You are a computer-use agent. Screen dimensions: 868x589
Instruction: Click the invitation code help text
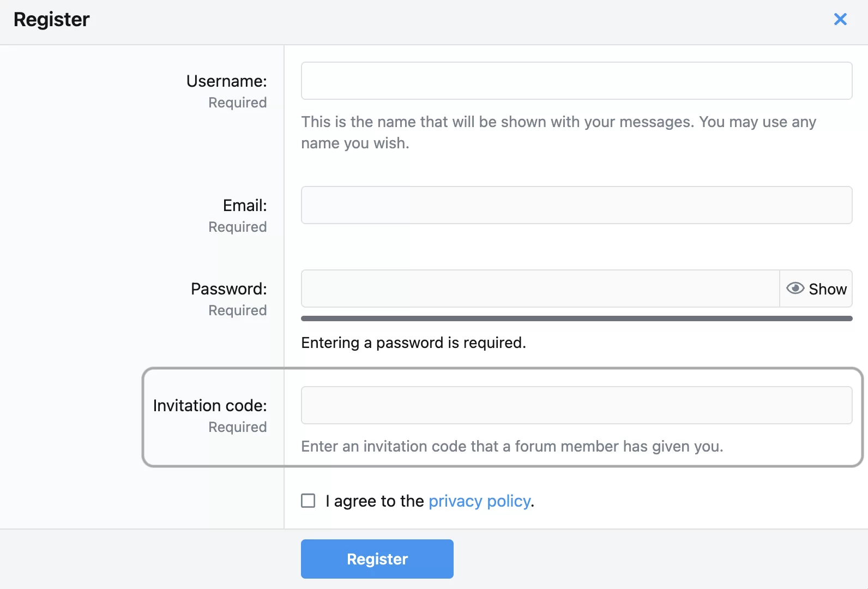tap(511, 446)
